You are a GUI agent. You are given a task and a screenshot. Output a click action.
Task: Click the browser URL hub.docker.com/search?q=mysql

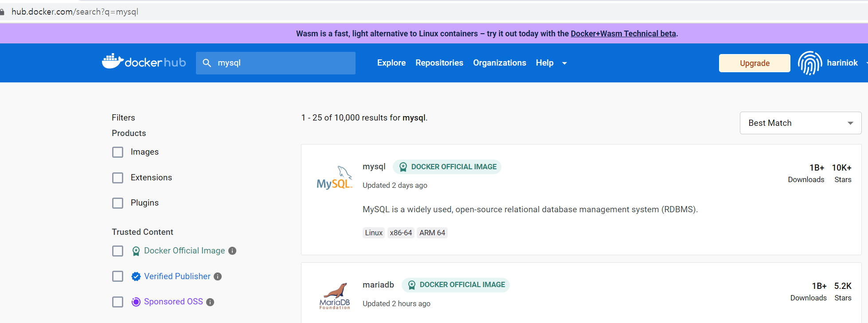75,12
